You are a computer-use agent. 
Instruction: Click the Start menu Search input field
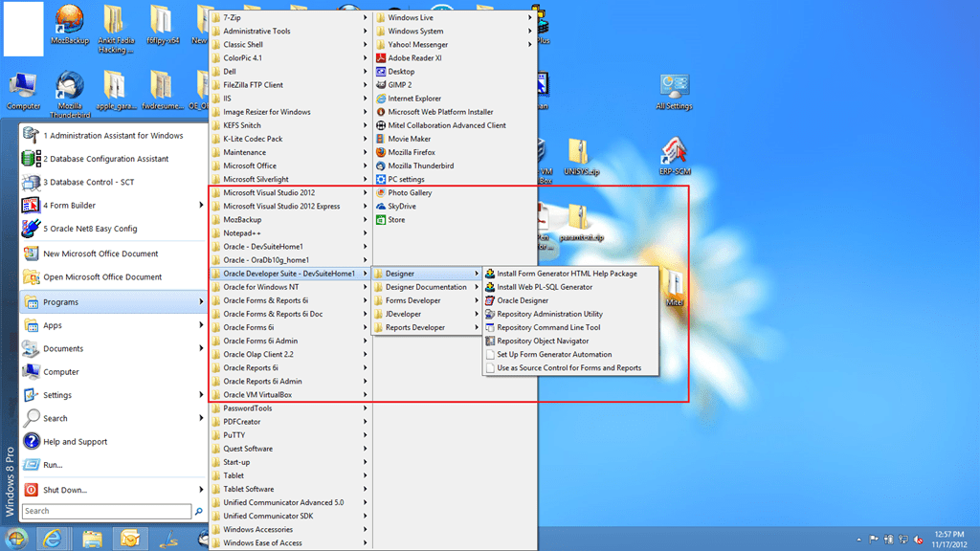[x=107, y=511]
